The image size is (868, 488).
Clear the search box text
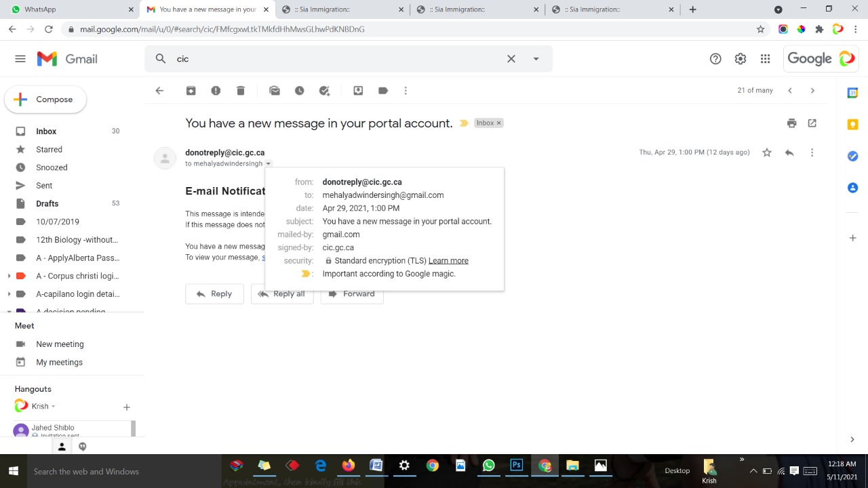pyautogui.click(x=511, y=59)
